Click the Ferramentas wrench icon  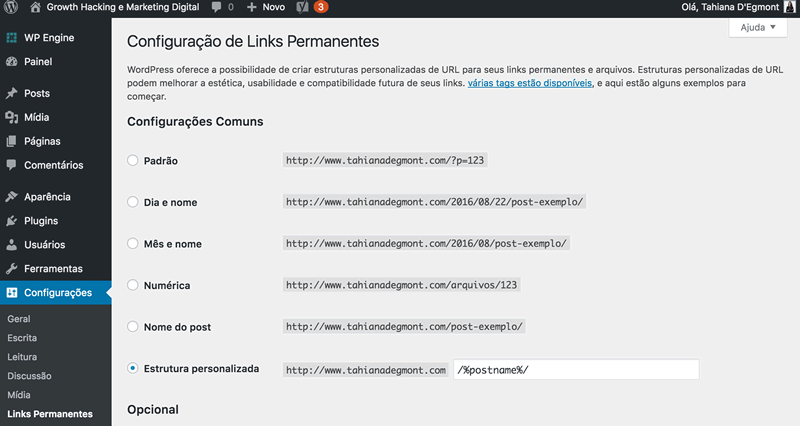tap(12, 269)
